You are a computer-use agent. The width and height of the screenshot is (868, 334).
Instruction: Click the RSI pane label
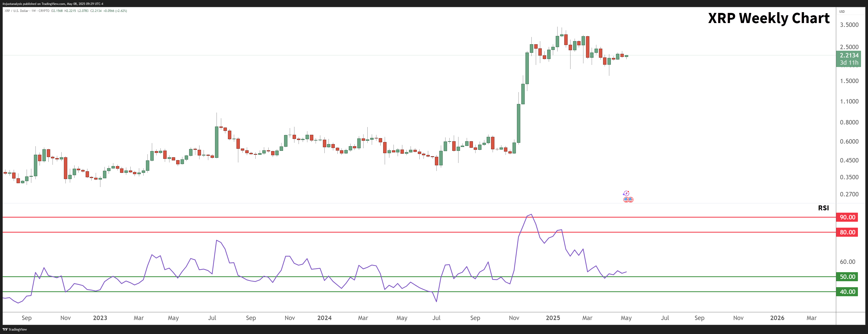823,208
